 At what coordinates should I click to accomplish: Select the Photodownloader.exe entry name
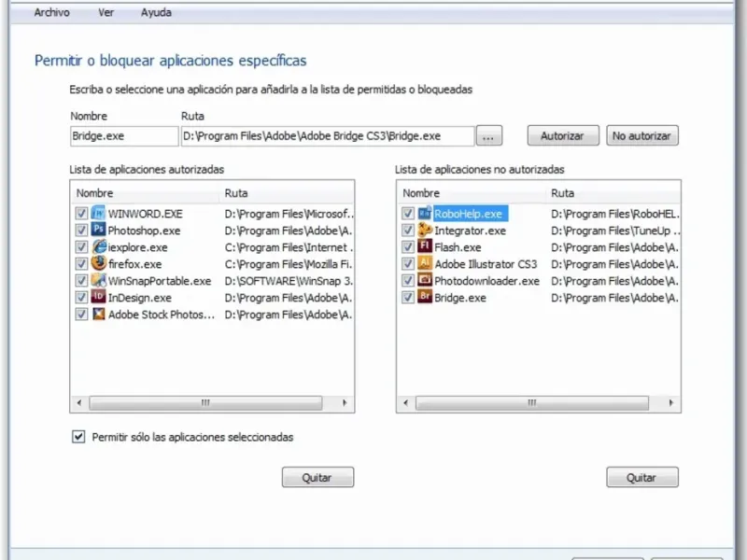click(486, 281)
